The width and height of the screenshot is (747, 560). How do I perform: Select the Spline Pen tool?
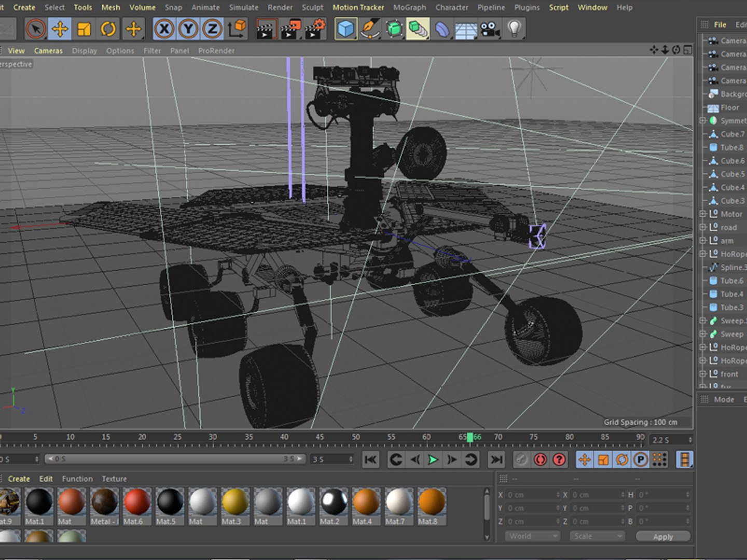click(369, 29)
